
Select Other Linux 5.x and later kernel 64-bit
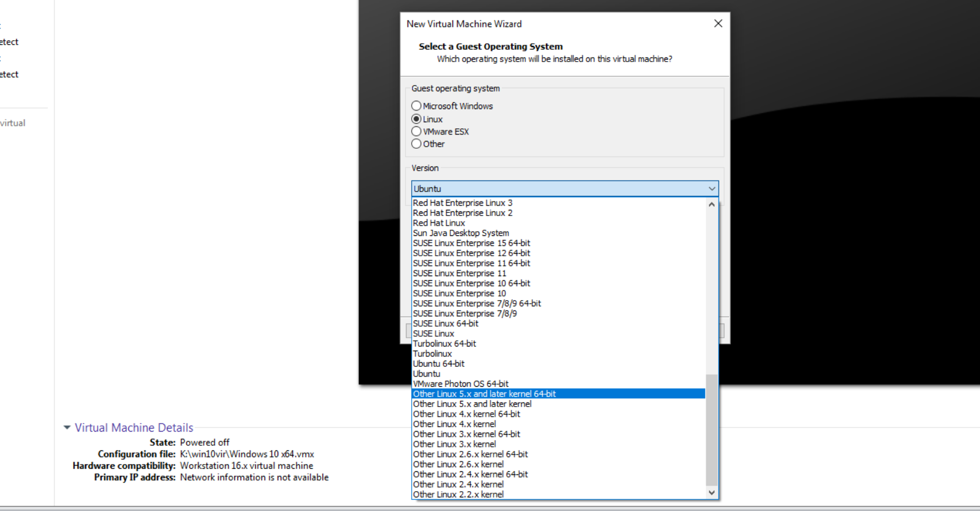[x=558, y=394]
